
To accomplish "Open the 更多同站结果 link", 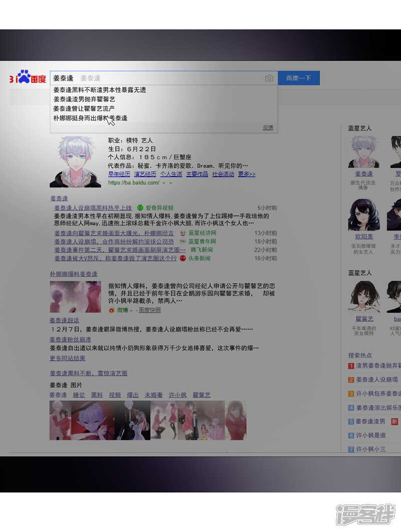I will tap(67, 358).
